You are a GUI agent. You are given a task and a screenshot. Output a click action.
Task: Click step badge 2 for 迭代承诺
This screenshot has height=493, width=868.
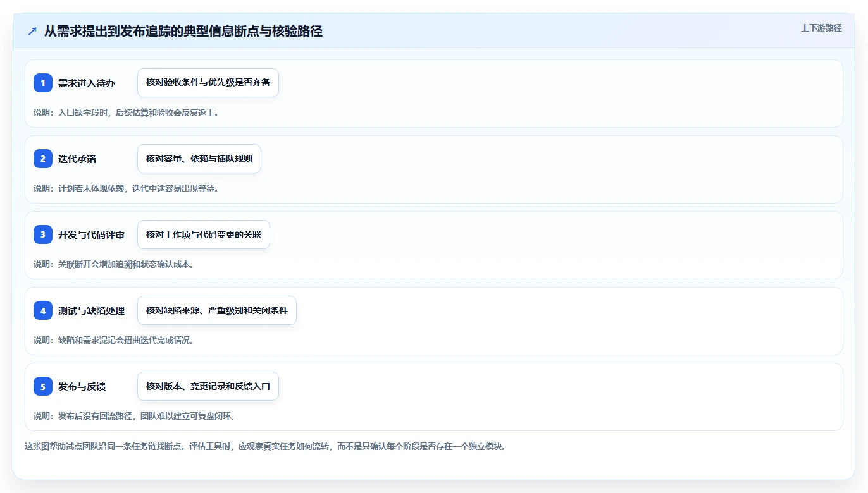coord(43,159)
